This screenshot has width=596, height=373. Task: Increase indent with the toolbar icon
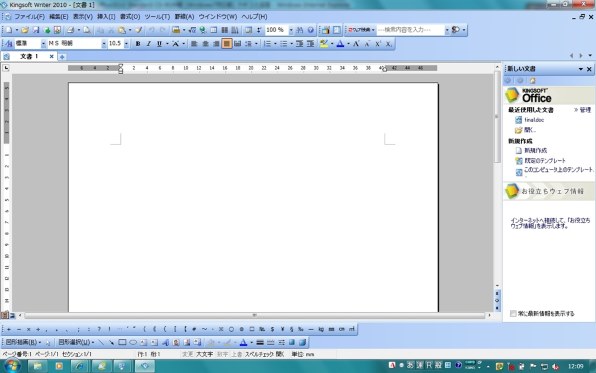coord(311,44)
